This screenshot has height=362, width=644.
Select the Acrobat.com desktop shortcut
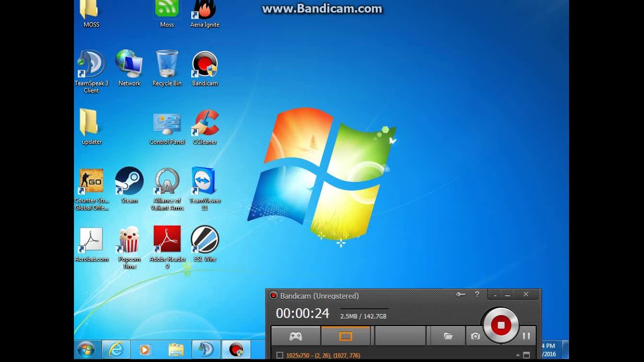tap(92, 244)
